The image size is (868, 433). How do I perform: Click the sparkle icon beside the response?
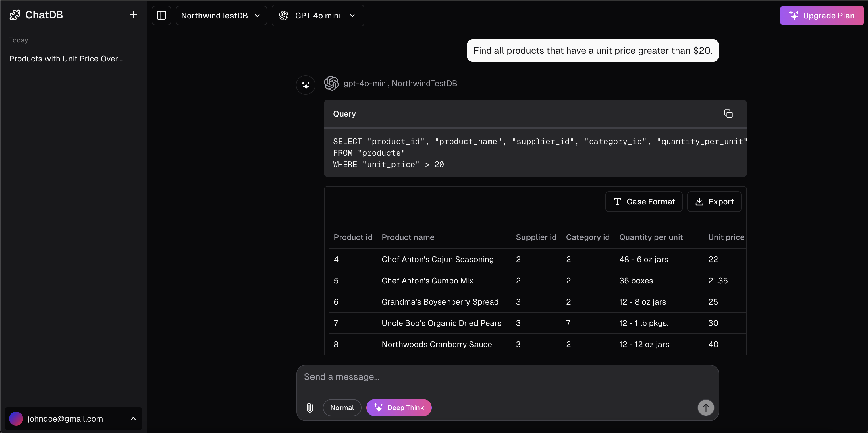point(306,85)
